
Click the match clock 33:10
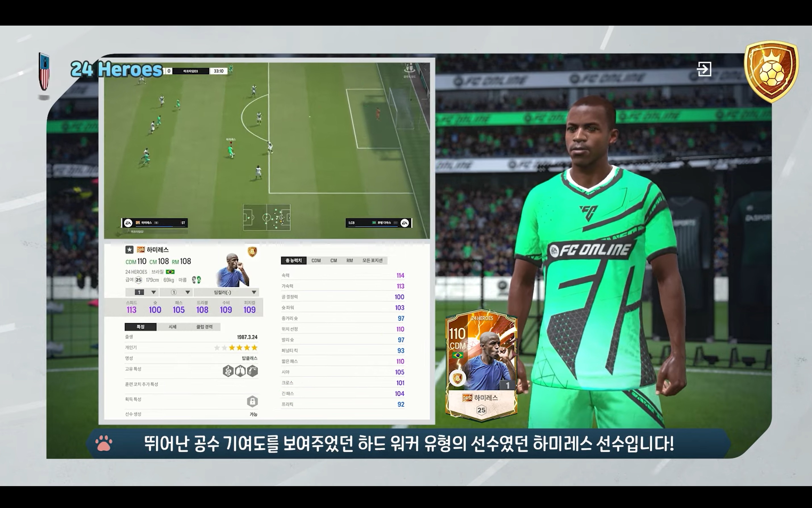218,71
